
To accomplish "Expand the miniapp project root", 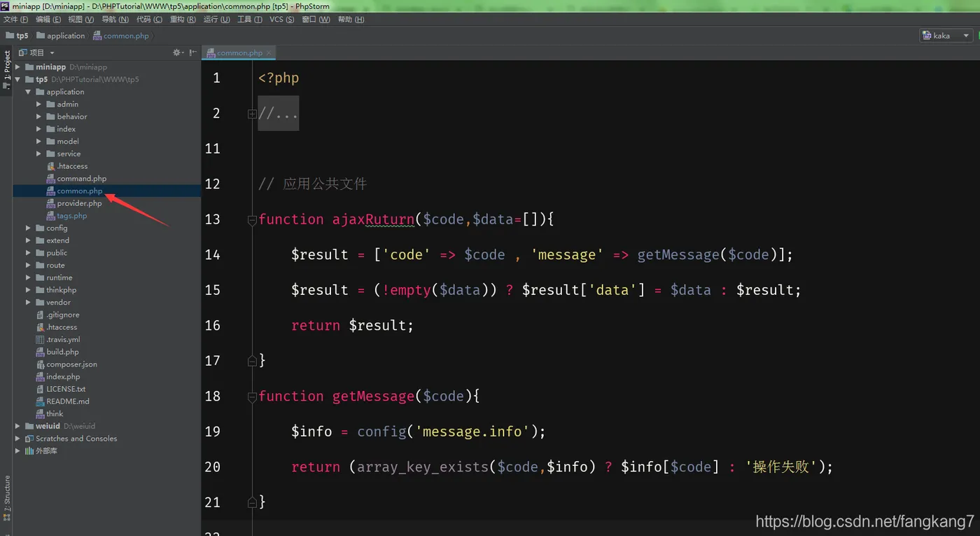I will tap(18, 67).
